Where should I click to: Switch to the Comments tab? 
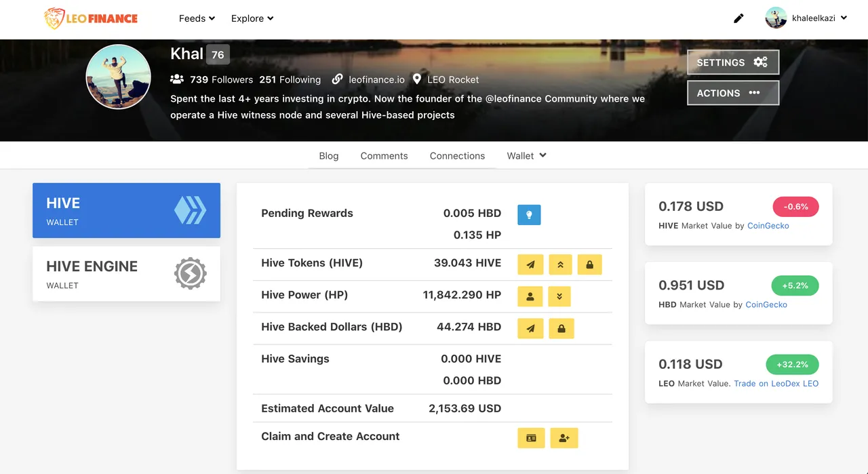(384, 155)
